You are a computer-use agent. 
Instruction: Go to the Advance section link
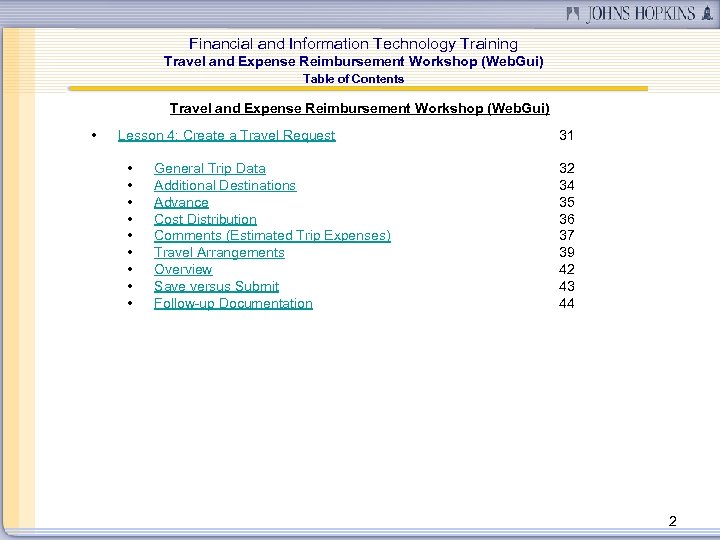coord(181,202)
